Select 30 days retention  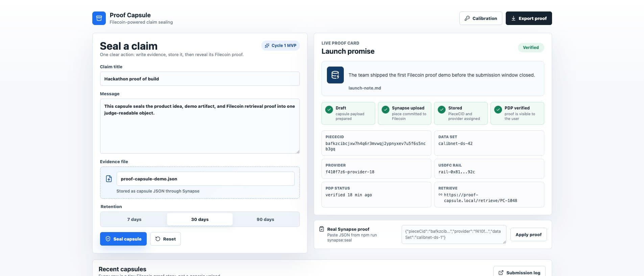(200, 219)
